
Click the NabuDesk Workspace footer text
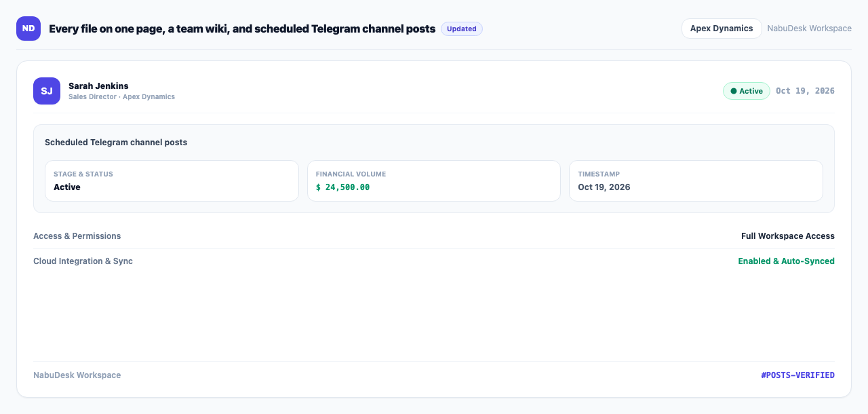point(77,375)
